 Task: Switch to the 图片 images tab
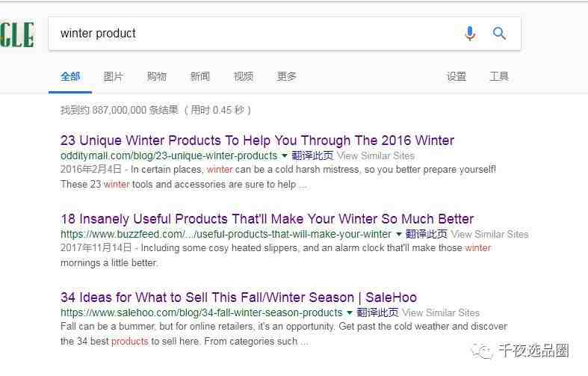pos(114,76)
